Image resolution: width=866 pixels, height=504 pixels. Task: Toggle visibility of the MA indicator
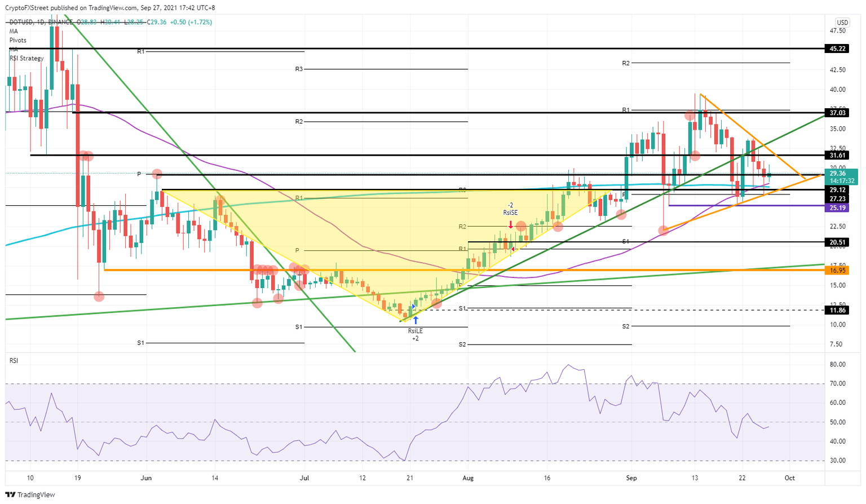(x=12, y=32)
